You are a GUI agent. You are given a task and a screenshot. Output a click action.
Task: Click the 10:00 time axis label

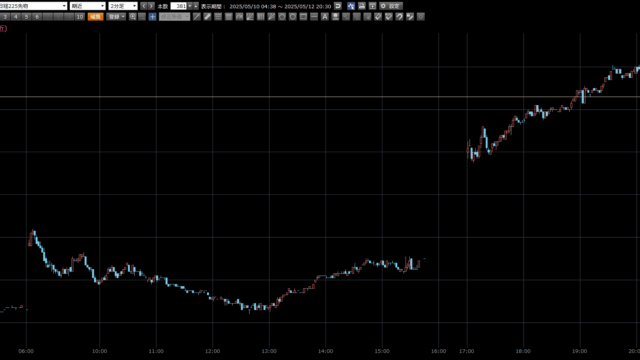pyautogui.click(x=100, y=351)
